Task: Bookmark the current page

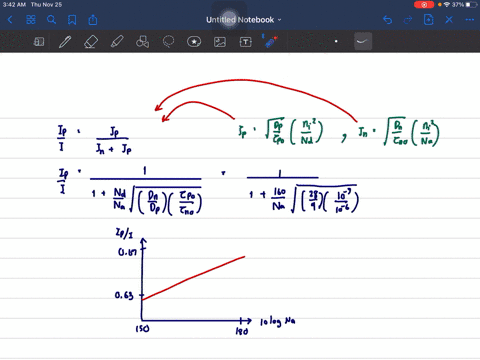Action: pyautogui.click(x=72, y=20)
